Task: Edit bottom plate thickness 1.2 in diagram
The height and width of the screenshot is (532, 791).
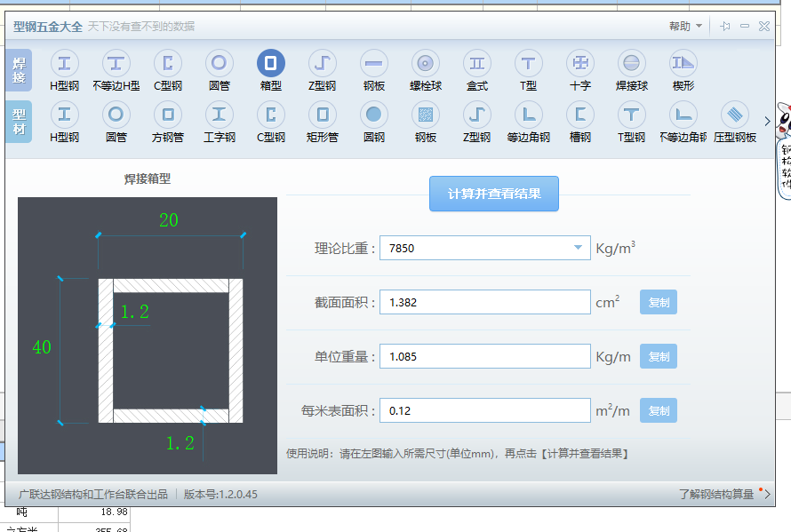Action: coord(180,443)
